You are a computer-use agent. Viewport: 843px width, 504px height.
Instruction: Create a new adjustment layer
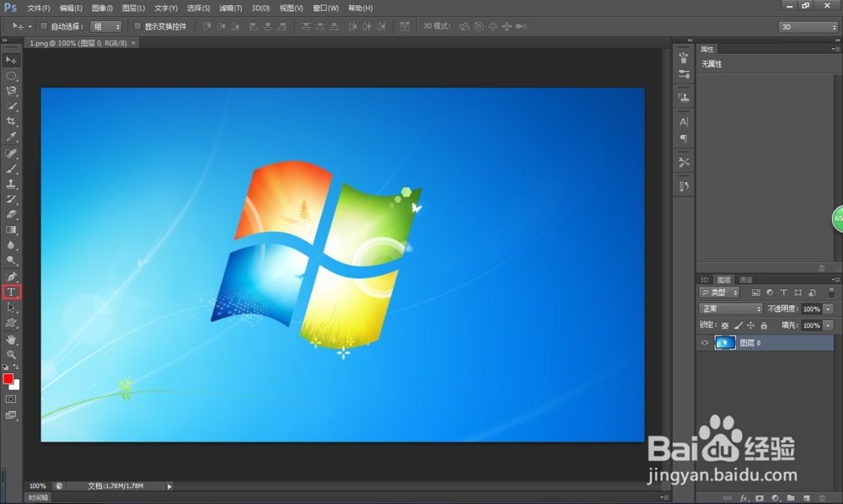(x=775, y=498)
